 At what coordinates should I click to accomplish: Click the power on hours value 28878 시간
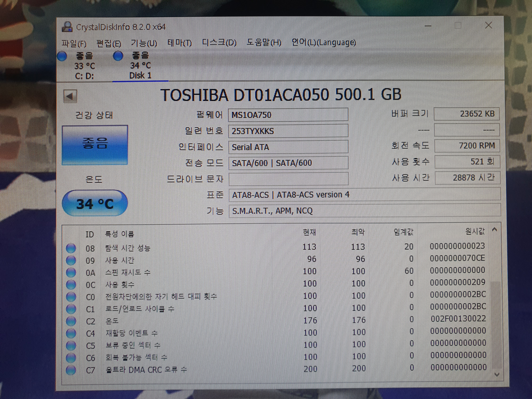[467, 178]
